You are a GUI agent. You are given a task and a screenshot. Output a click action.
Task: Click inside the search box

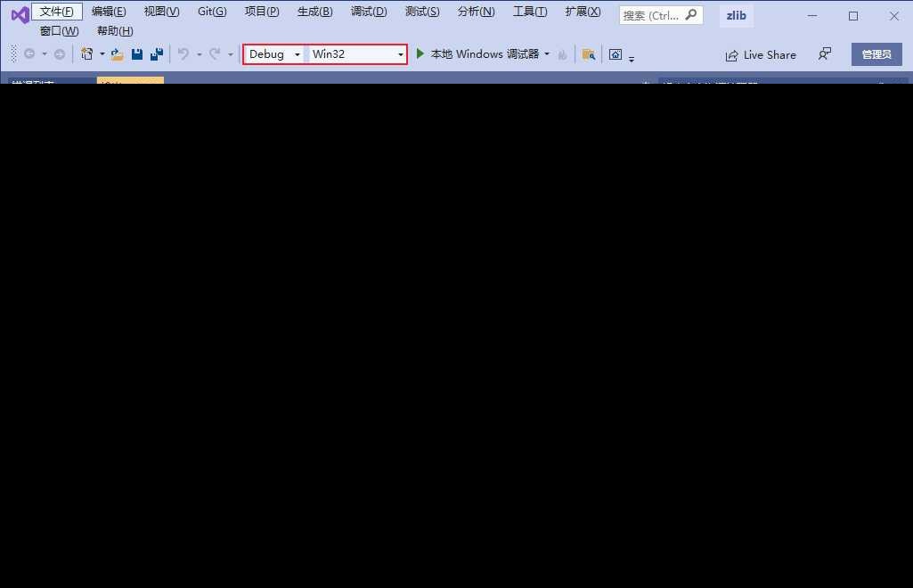[655, 14]
